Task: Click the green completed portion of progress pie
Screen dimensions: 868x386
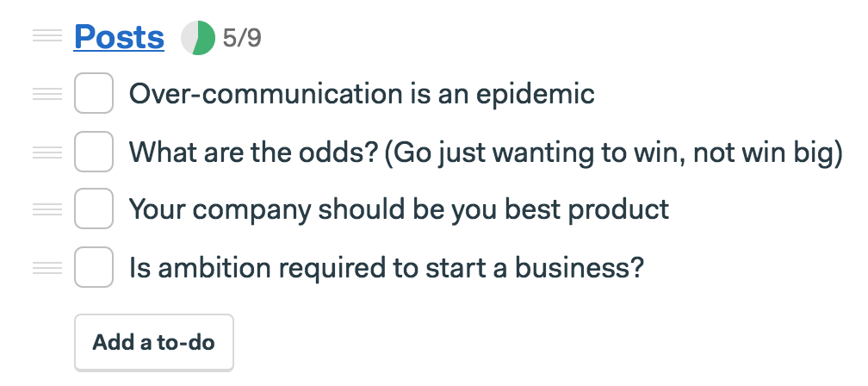Action: point(206,38)
